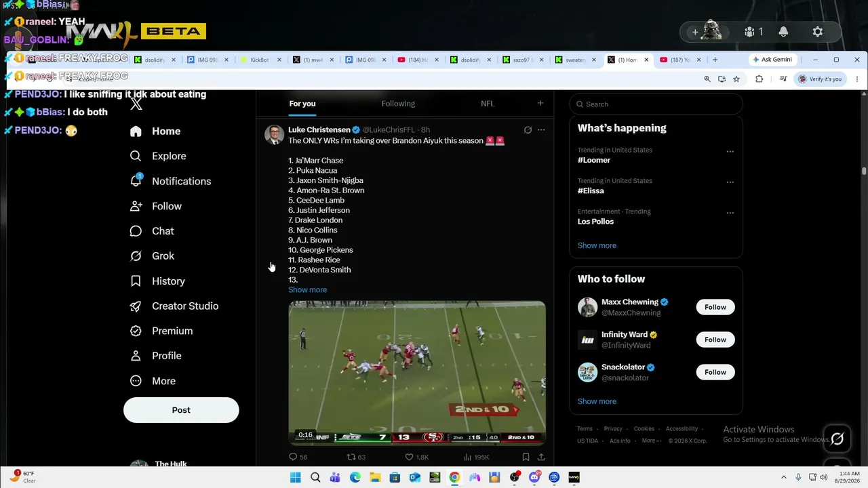Open Discord from the taskbar
868x488 pixels.
[x=534, y=477]
